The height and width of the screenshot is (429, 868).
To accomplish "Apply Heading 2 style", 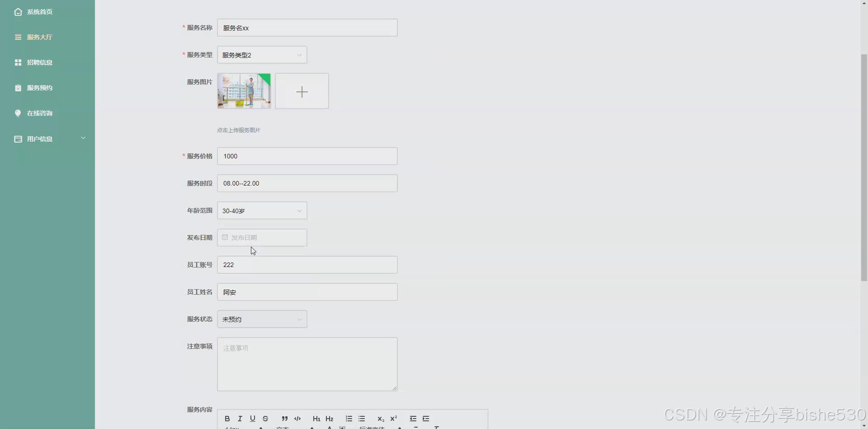I will (x=329, y=419).
